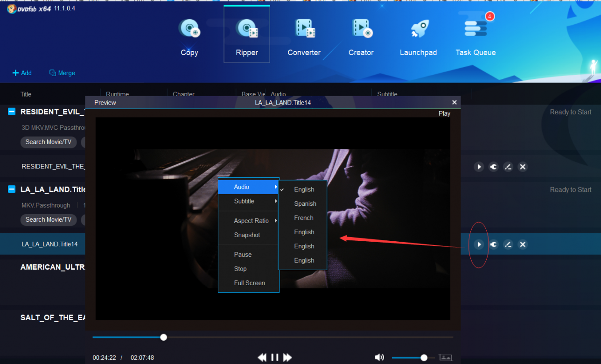
Task: Choose Full Screen from the context menu
Action: point(249,283)
